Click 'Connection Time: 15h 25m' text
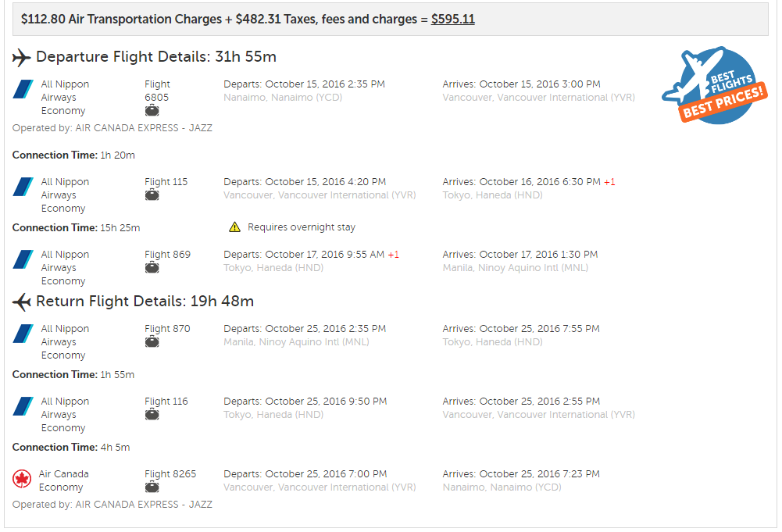This screenshot has height=532, width=782. (77, 228)
